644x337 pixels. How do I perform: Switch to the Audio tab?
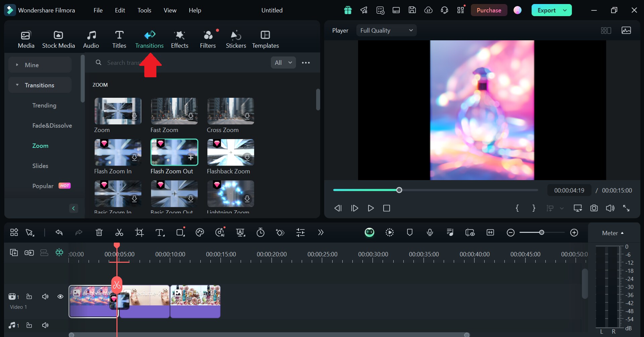[91, 39]
